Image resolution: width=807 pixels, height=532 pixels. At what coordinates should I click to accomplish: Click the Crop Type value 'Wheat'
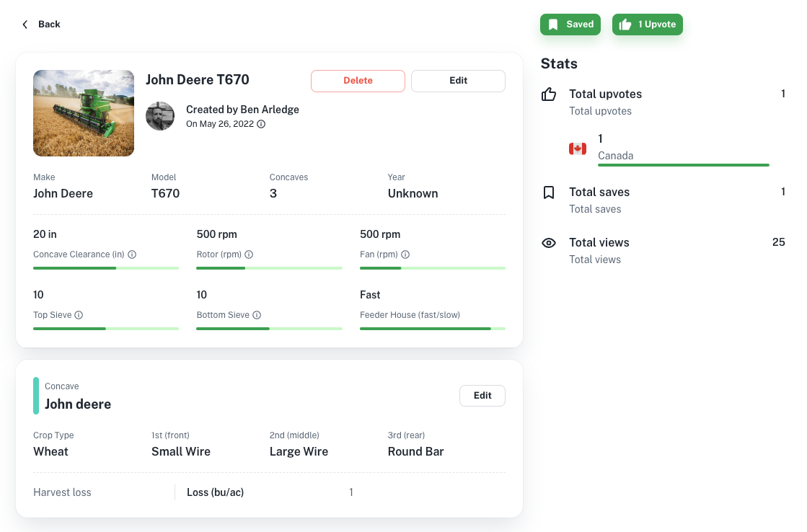[50, 452]
